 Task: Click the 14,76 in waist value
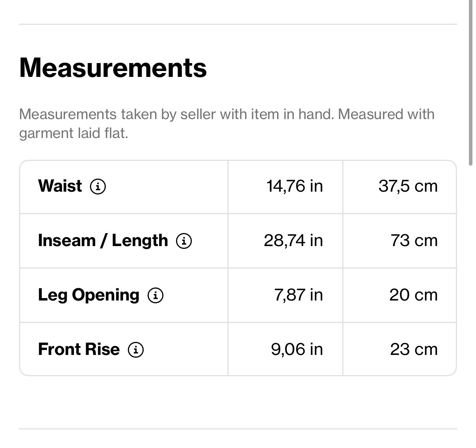294,186
